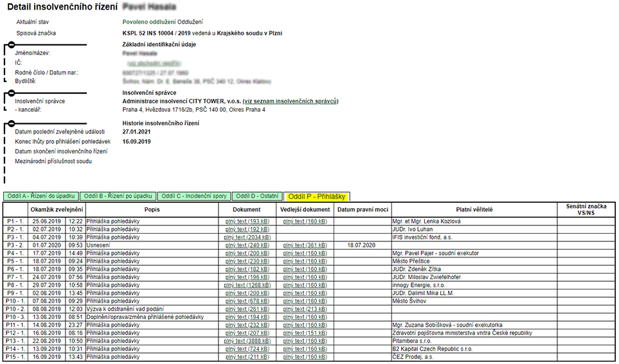Image resolution: width=619 pixels, height=364 pixels.
Task: Select creditor JUDr. Miloslav Zwiefelhofer
Action: 426,277
